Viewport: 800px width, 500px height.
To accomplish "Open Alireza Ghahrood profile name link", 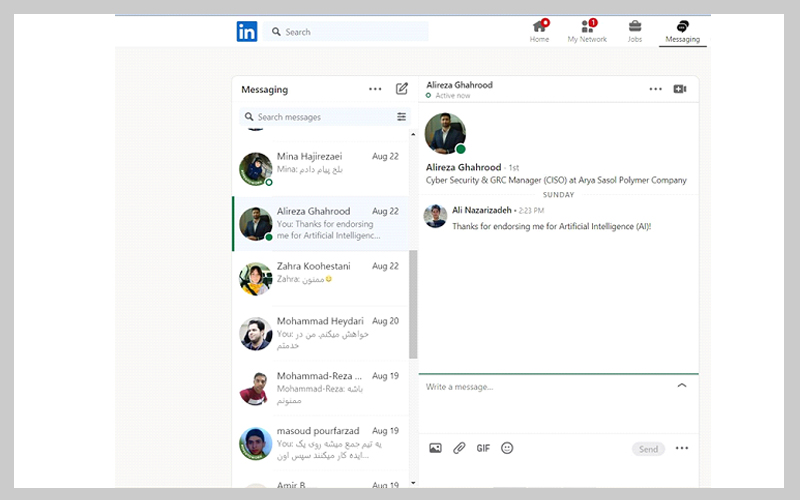I will (x=463, y=167).
